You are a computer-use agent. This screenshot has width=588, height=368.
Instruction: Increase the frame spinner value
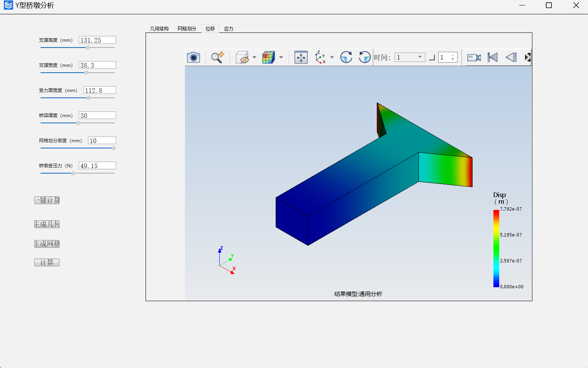(453, 55)
